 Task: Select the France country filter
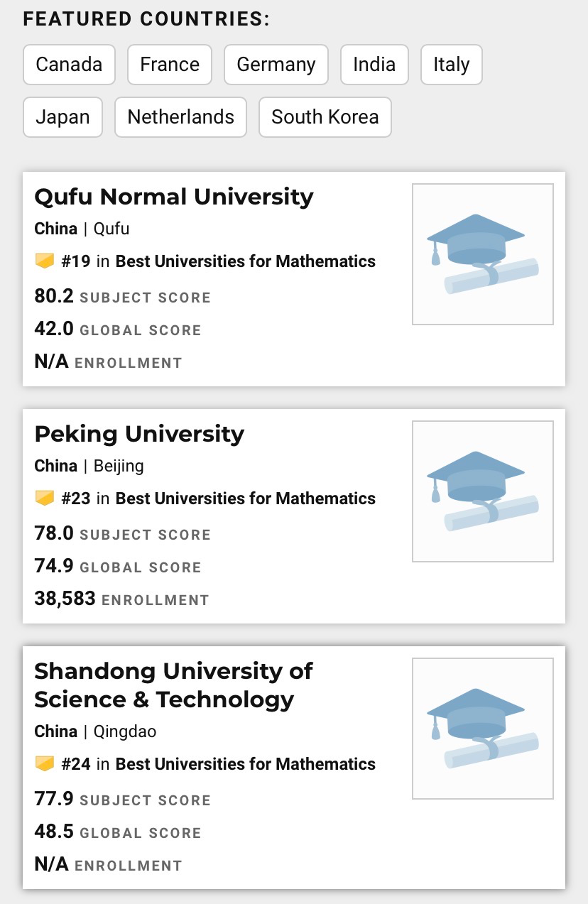click(170, 65)
